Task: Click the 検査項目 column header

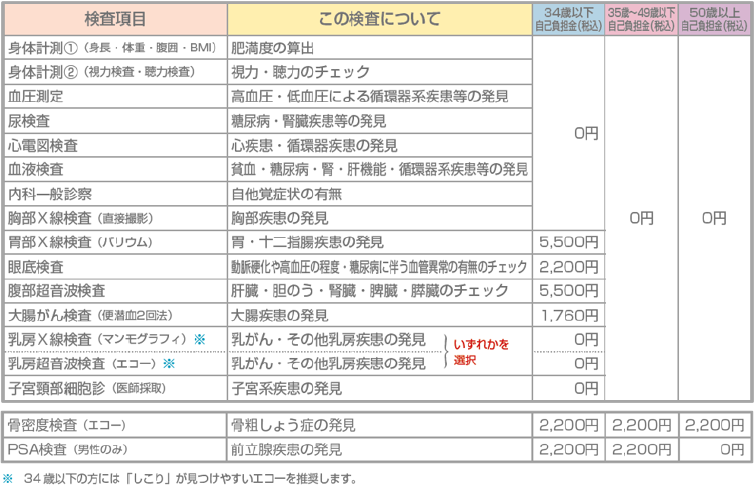Action: pyautogui.click(x=114, y=19)
